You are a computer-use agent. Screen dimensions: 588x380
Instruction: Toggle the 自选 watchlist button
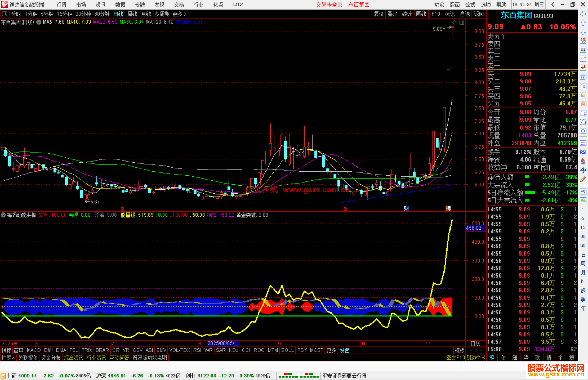click(464, 14)
